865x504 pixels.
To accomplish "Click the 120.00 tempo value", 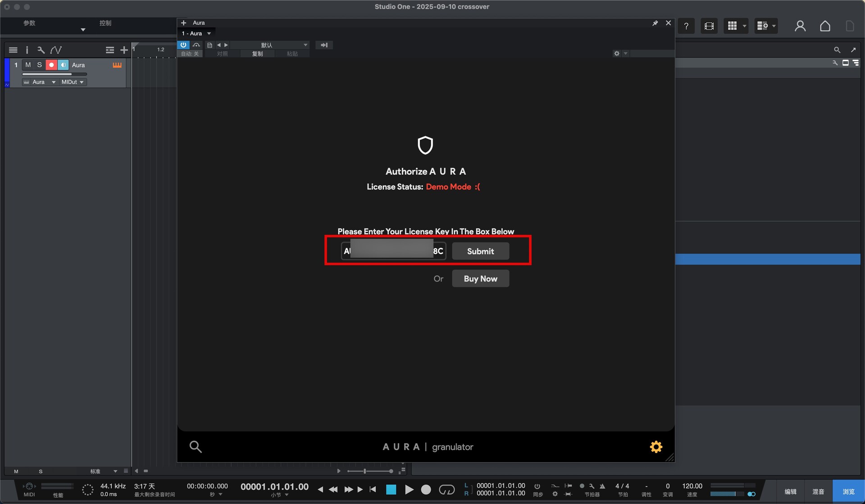I will coord(692,486).
